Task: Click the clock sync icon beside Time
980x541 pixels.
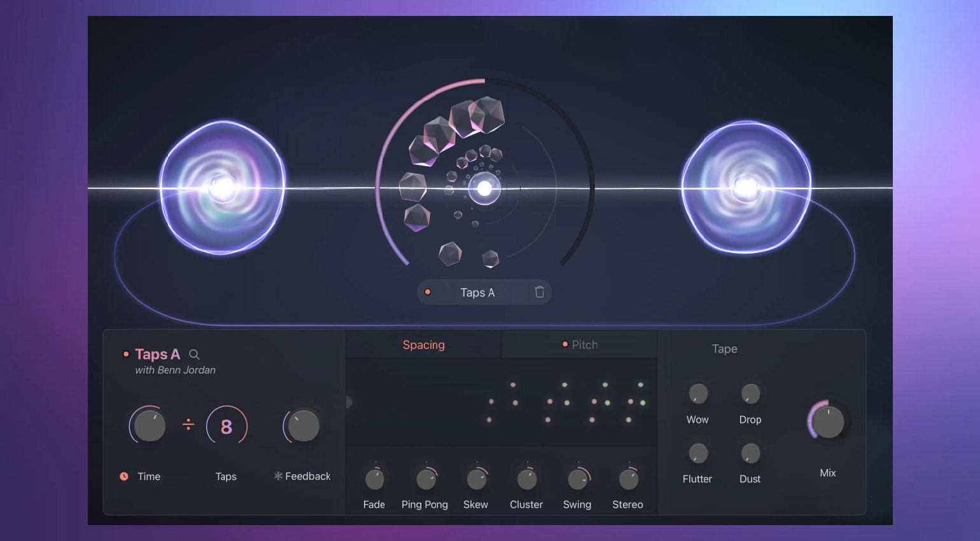Action: pyautogui.click(x=124, y=476)
